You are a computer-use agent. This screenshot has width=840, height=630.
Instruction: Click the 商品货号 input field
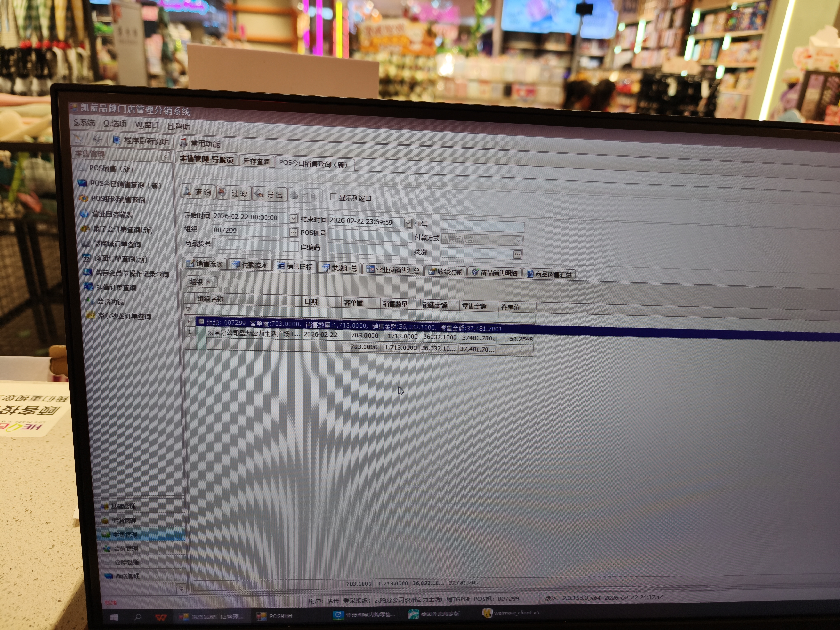(255, 245)
